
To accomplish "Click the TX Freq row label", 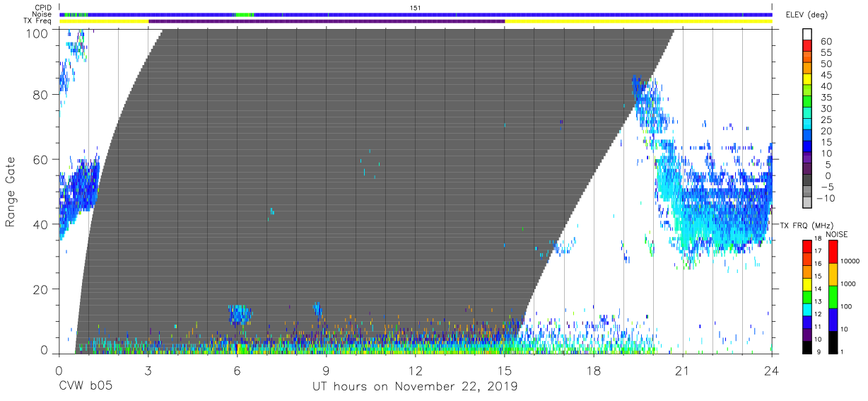I will click(x=38, y=21).
